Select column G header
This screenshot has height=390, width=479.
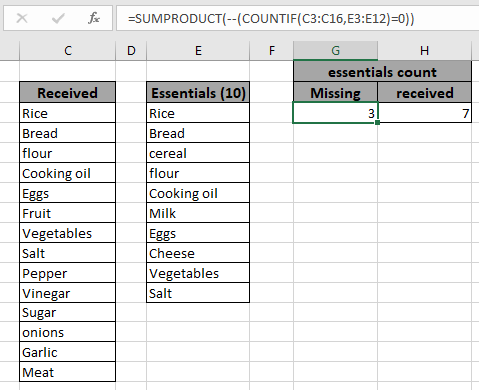pyautogui.click(x=335, y=51)
